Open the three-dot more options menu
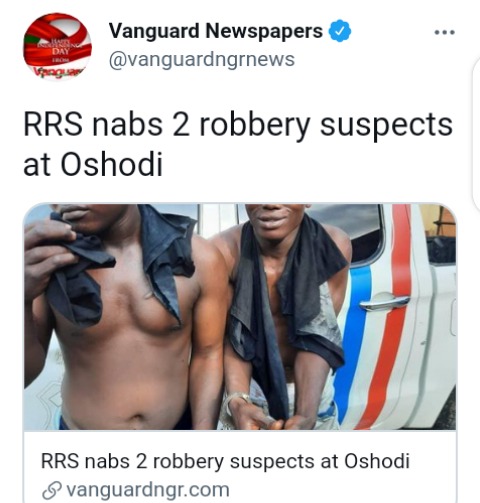Image resolution: width=480 pixels, height=503 pixels. point(445,33)
